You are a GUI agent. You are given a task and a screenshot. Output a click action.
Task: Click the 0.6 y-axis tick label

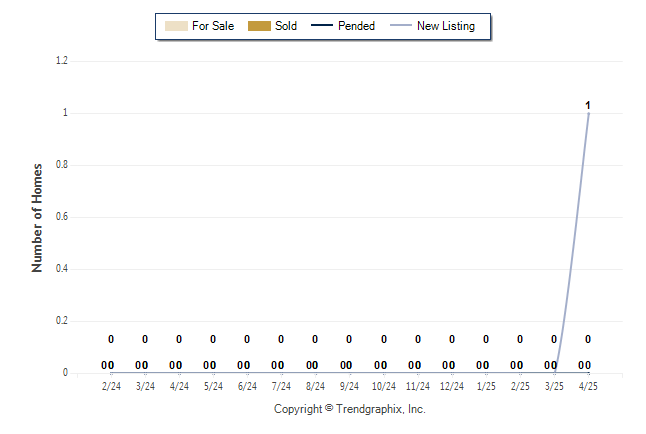(x=61, y=217)
